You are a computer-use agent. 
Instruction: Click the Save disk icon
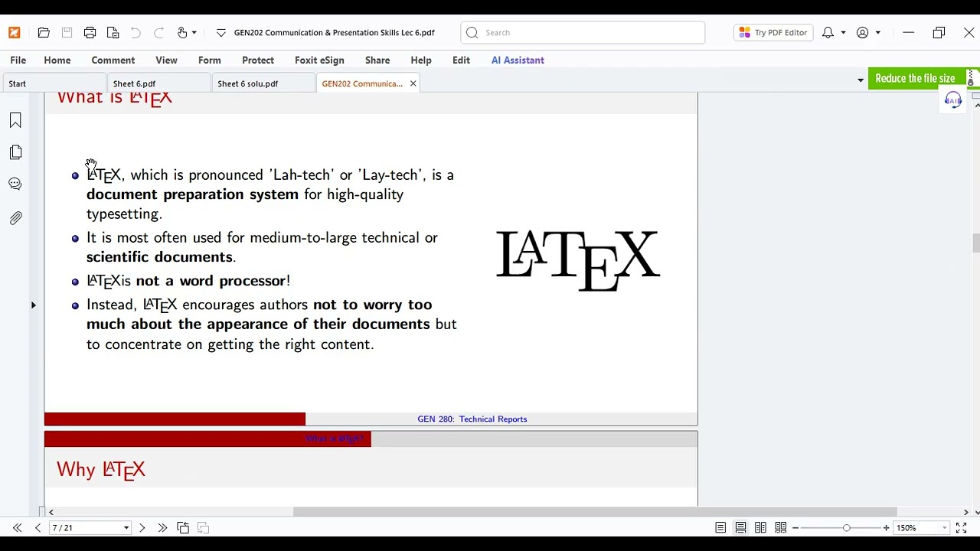67,33
